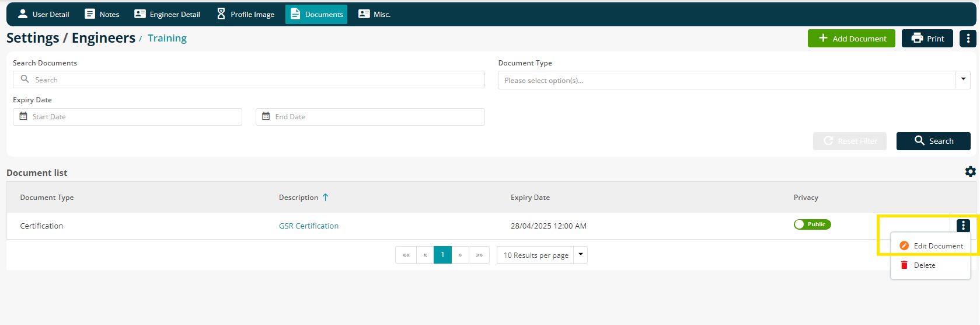This screenshot has width=980, height=325.
Task: Click the End Date calendar icon
Action: point(266,116)
